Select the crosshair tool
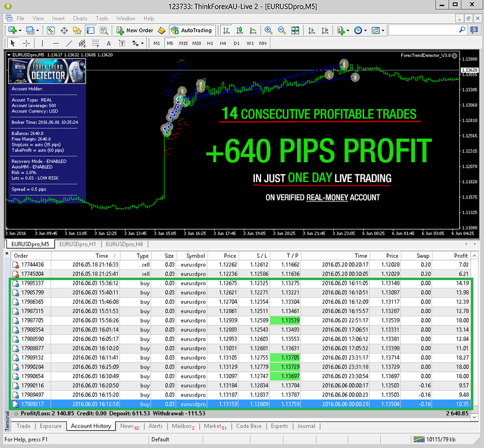This screenshot has height=448, width=484. (26, 43)
